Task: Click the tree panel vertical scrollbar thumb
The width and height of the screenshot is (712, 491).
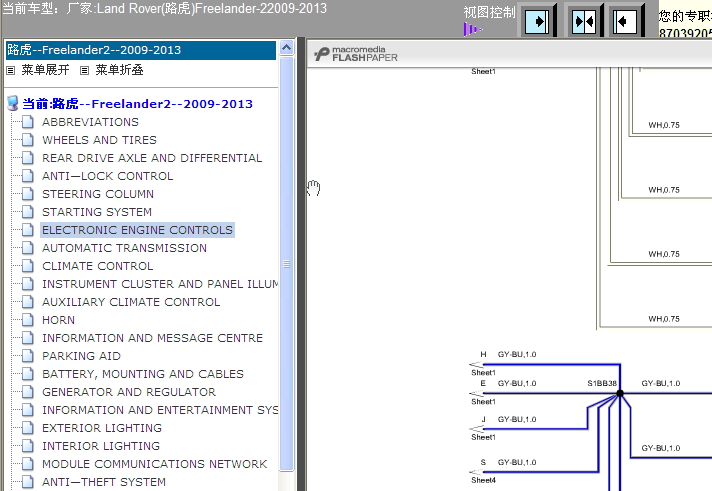Action: (x=287, y=264)
